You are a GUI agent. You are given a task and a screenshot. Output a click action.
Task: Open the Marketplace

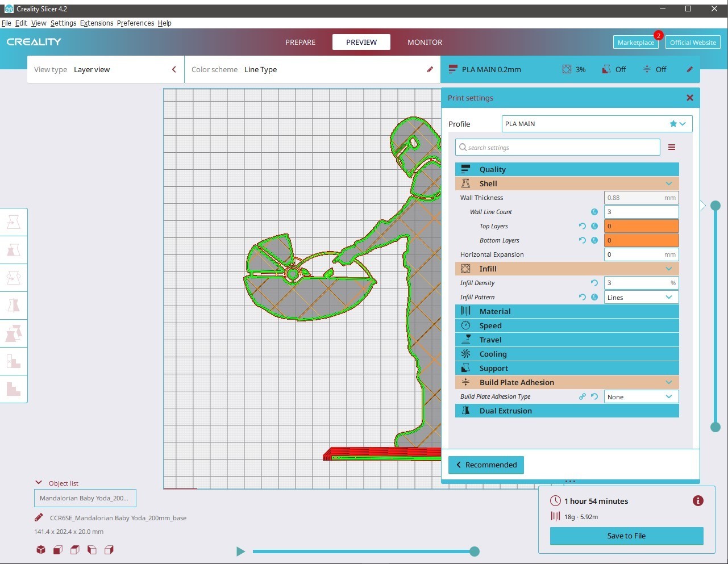[635, 43]
